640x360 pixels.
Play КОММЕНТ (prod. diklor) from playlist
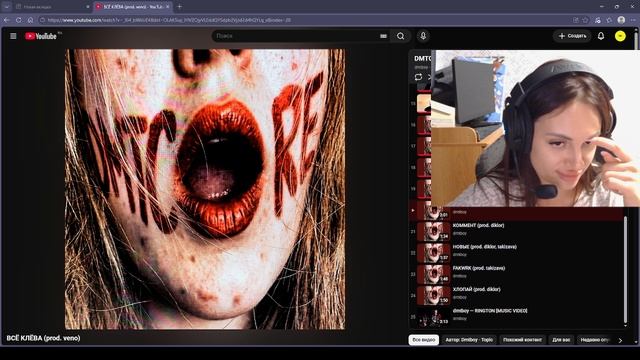(x=478, y=225)
